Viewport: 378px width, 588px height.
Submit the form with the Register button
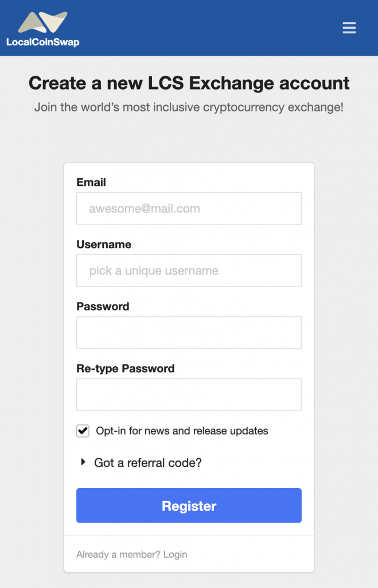(x=189, y=505)
